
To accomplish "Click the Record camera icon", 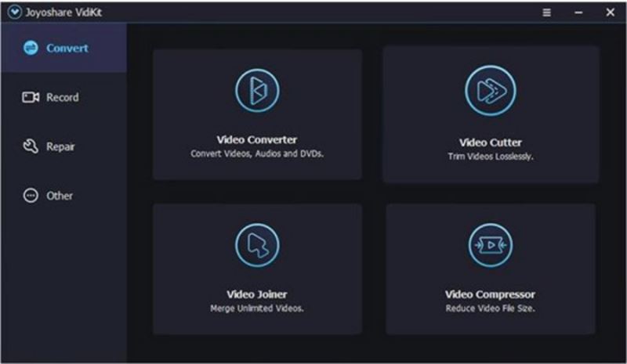I will [31, 97].
